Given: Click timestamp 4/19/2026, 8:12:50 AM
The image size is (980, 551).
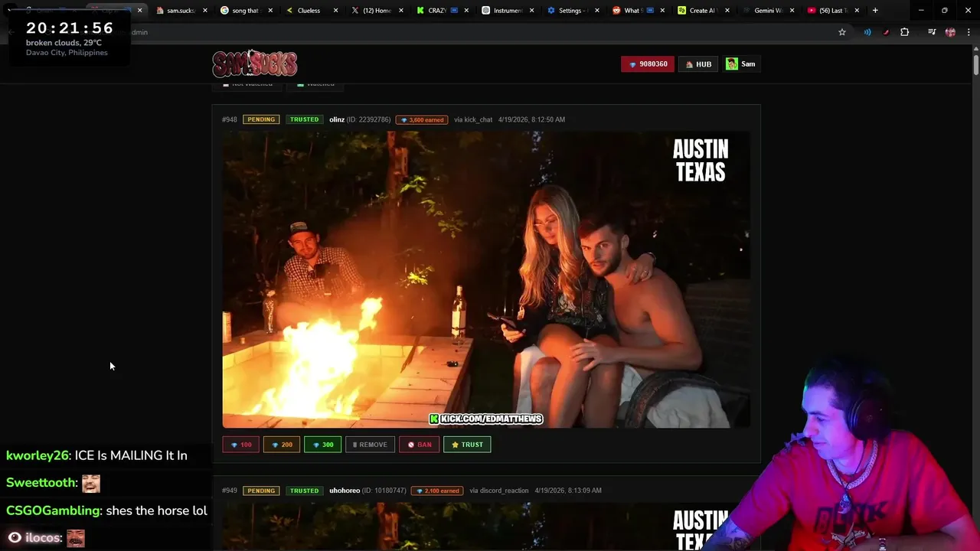Looking at the screenshot, I should [531, 119].
